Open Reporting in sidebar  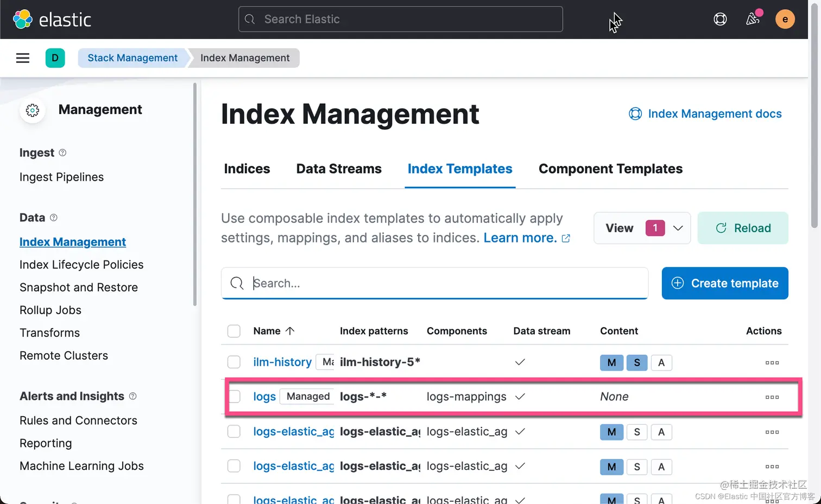click(x=46, y=444)
